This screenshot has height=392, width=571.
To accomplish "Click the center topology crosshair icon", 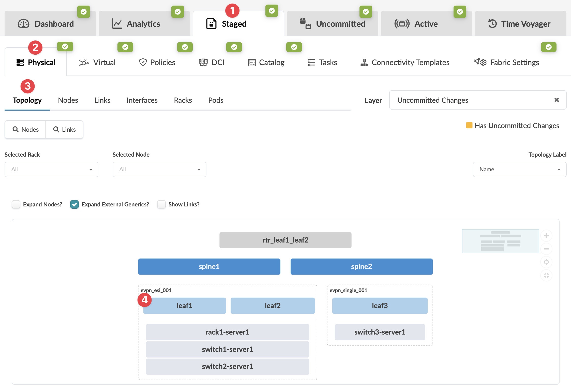I will 546,262.
